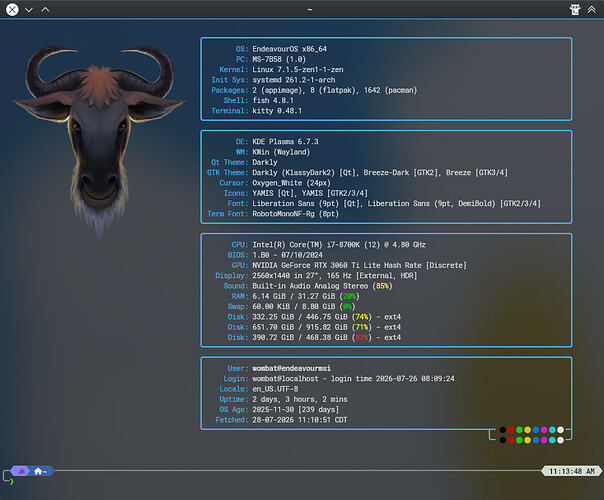The image size is (604, 500).
Task: Select the top-row blue color dot
Action: click(536, 430)
